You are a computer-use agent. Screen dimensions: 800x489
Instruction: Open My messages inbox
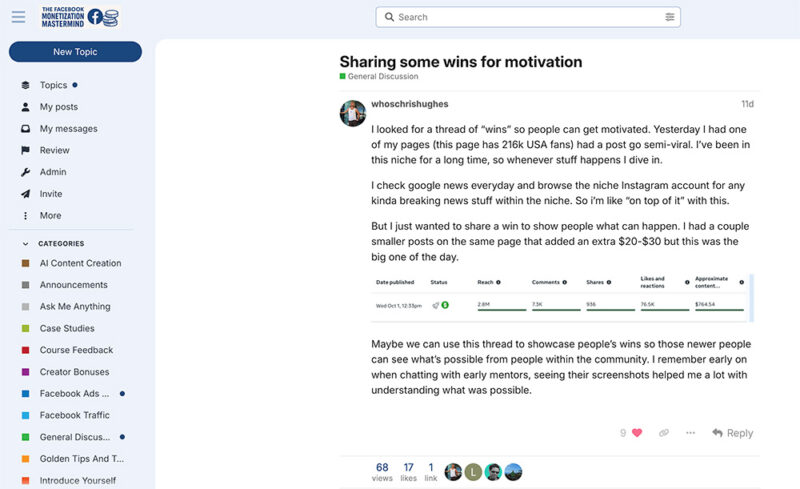tap(68, 129)
